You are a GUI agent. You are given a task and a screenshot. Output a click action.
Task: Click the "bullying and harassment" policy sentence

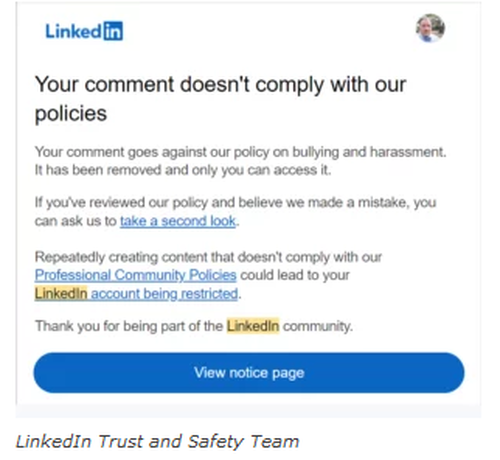coord(240,152)
